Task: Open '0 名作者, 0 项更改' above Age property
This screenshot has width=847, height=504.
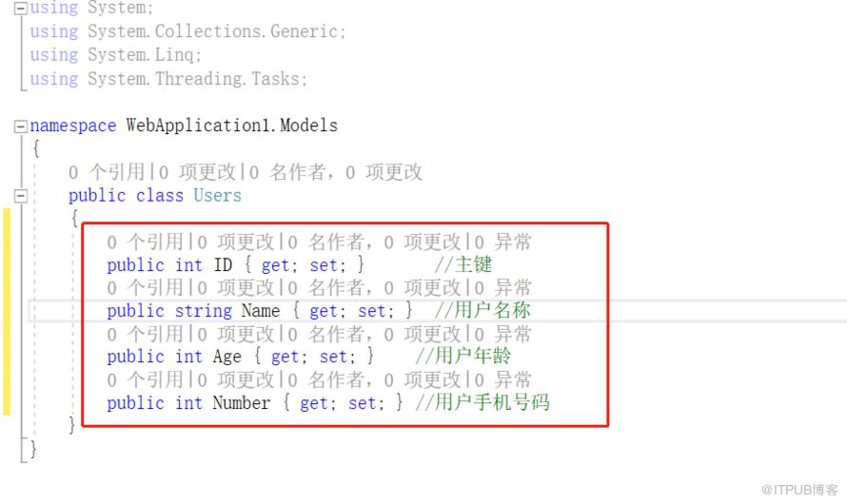Action: click(374, 334)
